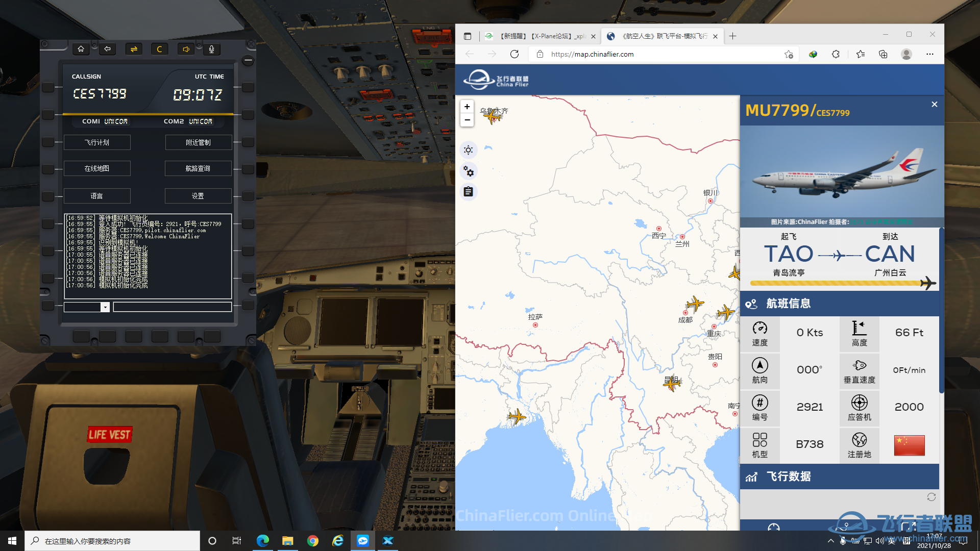Open a new browser tab
980x551 pixels.
[732, 36]
